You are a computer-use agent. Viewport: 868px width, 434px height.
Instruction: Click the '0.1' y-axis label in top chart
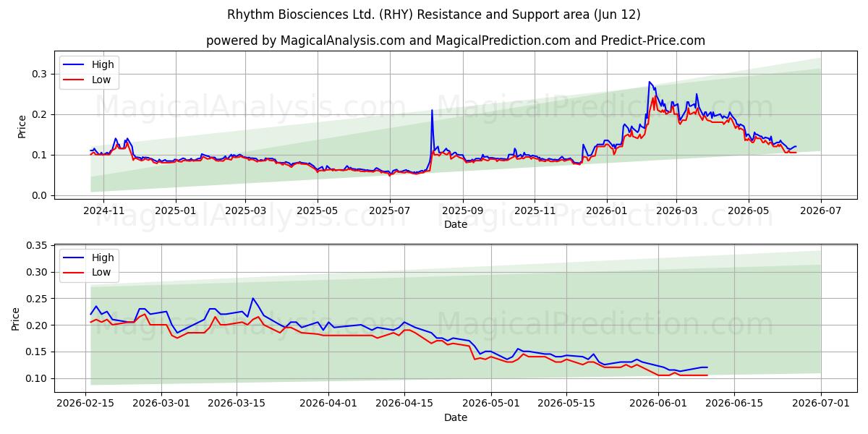pyautogui.click(x=39, y=155)
